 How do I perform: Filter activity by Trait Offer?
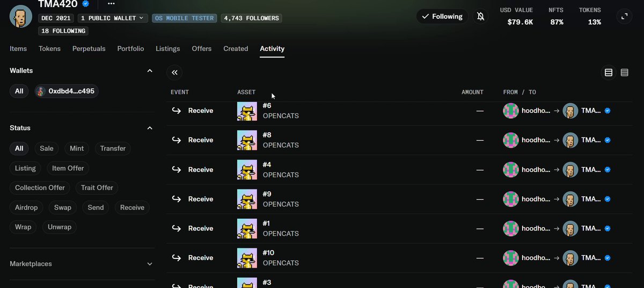point(97,188)
